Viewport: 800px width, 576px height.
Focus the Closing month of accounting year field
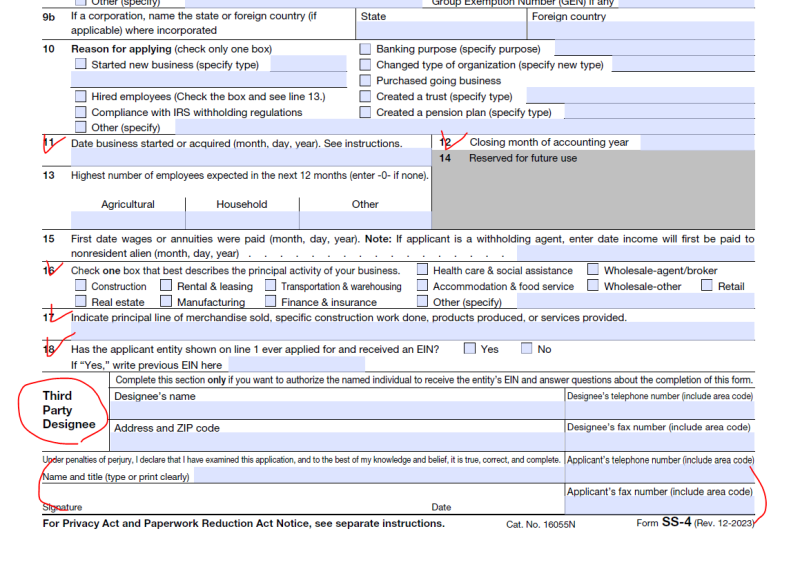pyautogui.click(x=697, y=142)
